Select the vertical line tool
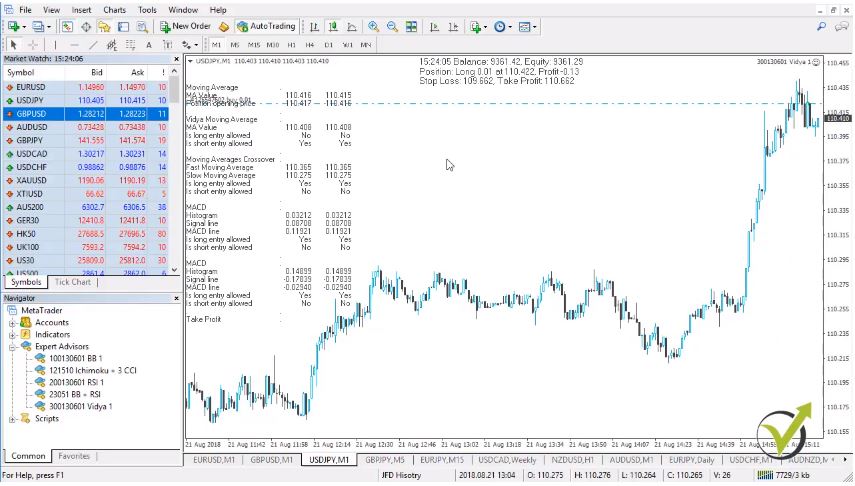The height and width of the screenshot is (486, 855). point(55,45)
